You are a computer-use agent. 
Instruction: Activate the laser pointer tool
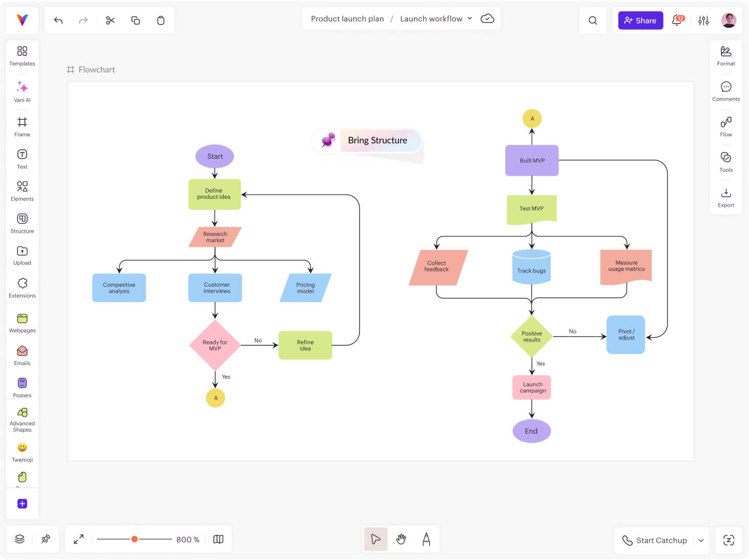tap(426, 539)
